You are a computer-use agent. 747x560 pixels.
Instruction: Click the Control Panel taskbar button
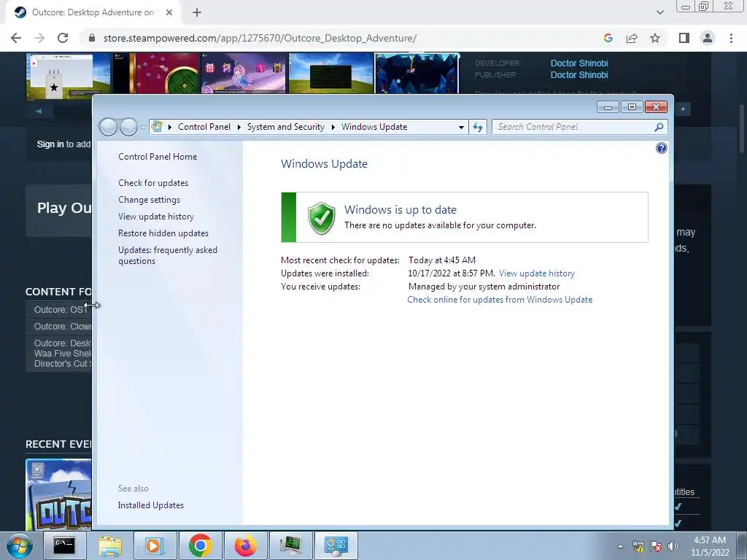[x=336, y=545]
